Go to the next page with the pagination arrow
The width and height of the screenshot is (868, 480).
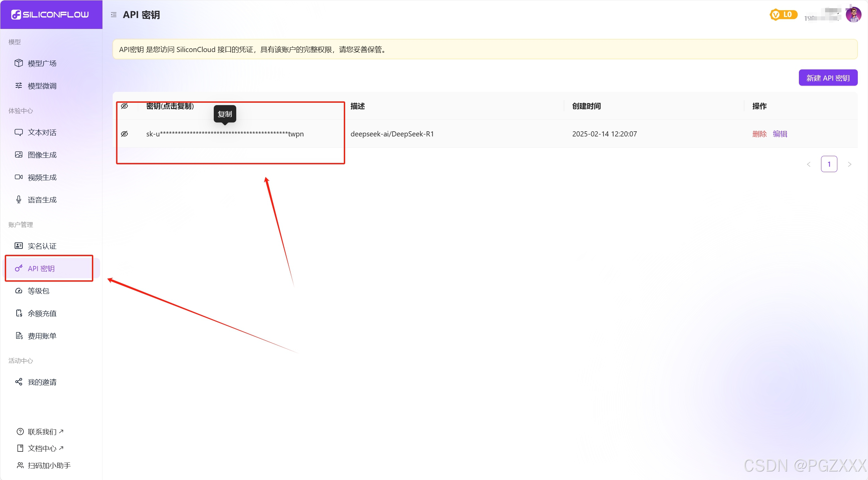[850, 164]
